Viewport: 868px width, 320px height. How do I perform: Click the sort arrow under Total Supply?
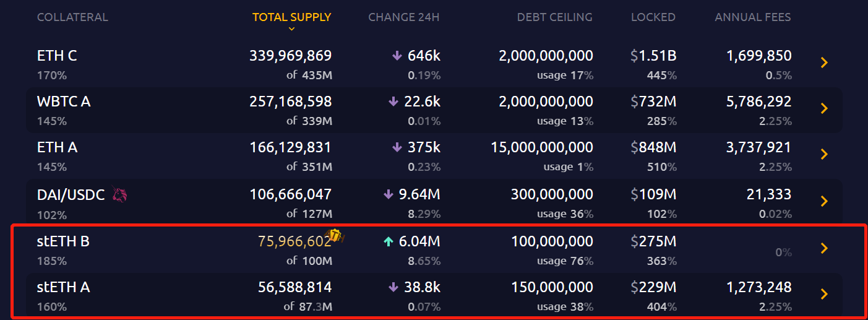(292, 28)
